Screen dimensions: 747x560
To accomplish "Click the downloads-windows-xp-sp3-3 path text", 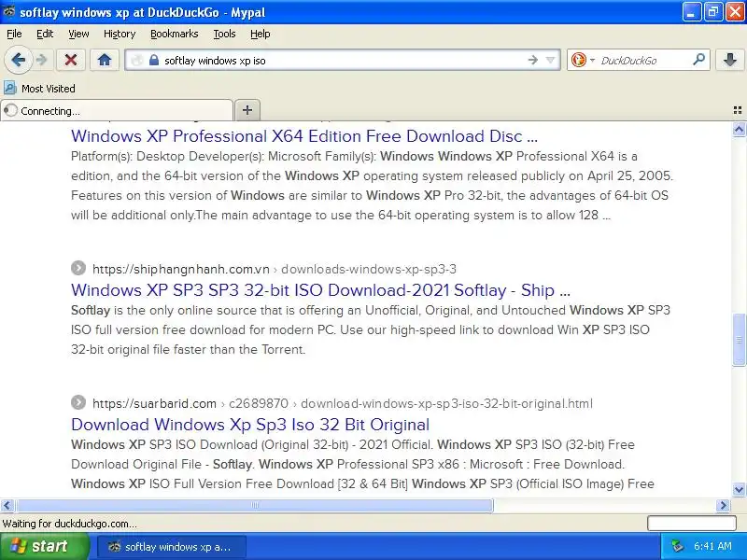I will tap(369, 269).
